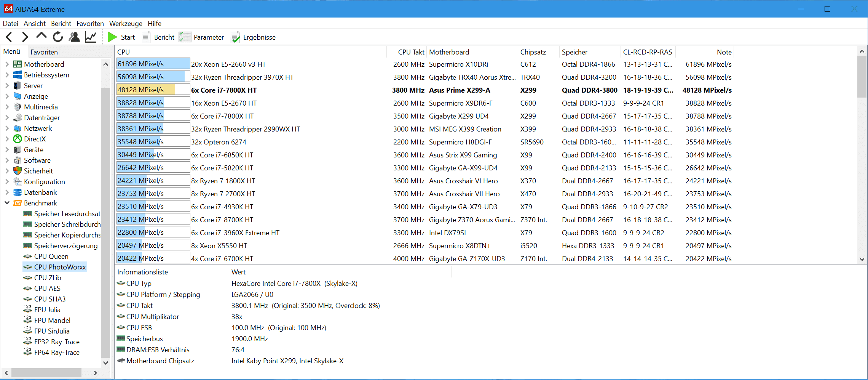Click the Refresh icon in toolbar
868x380 pixels.
pos(58,37)
